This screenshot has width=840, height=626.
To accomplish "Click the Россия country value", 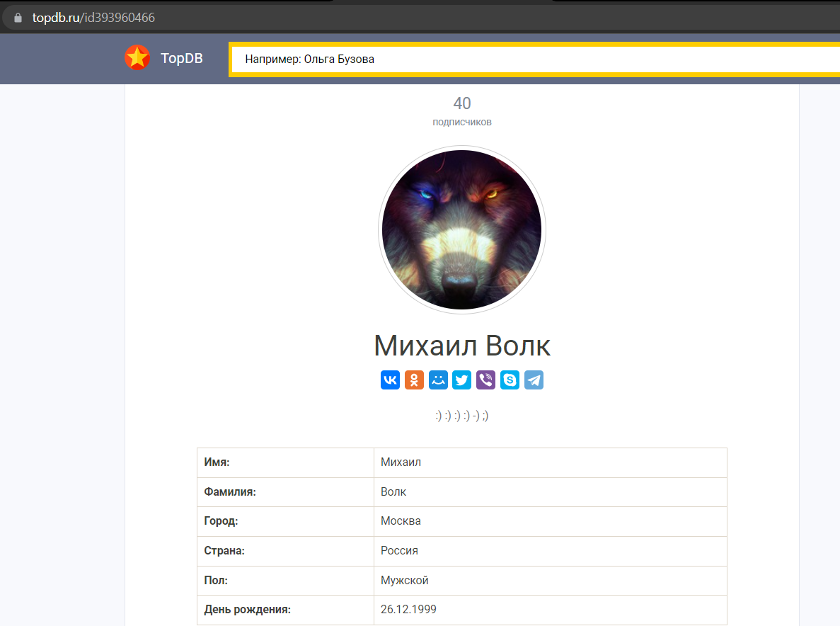I will (x=399, y=550).
